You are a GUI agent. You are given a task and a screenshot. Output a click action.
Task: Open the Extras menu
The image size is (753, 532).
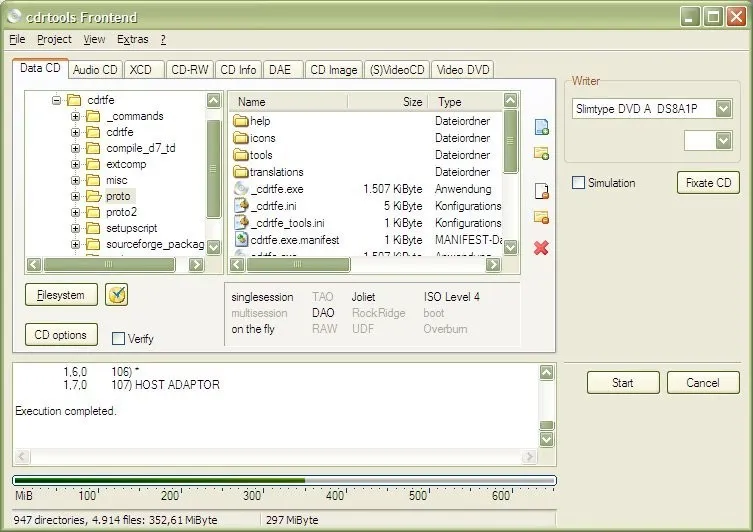tap(132, 39)
